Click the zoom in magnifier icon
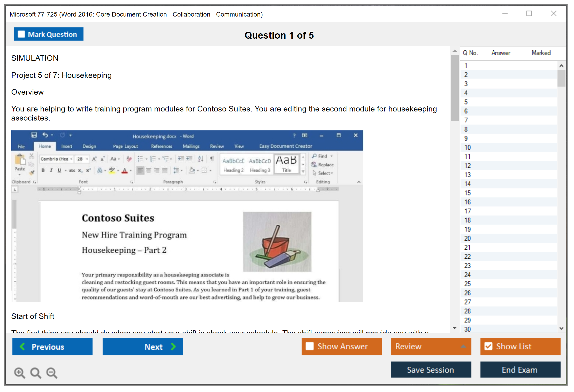Screen dimensions: 574x392 (19, 373)
